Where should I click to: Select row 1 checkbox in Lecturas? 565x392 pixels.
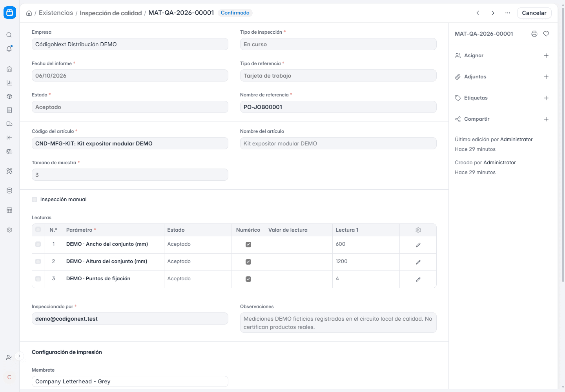[x=38, y=244]
